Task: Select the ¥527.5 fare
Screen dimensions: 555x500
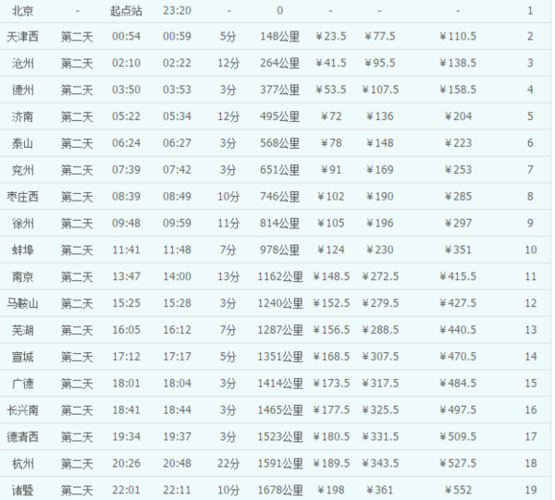Action: point(458,464)
